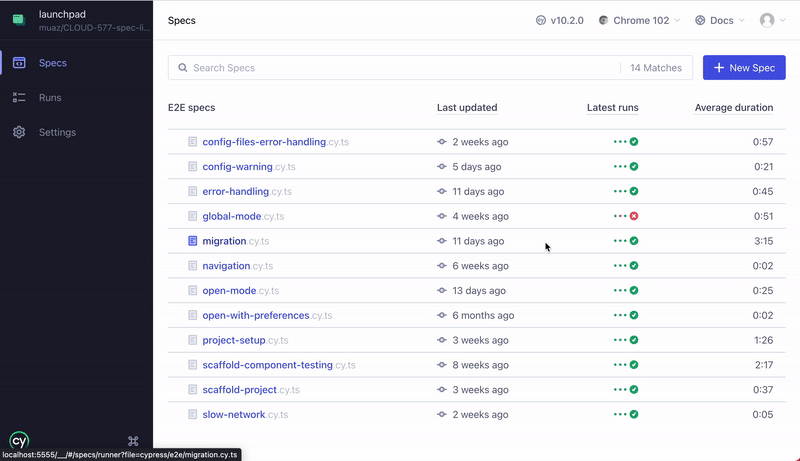
Task: Open the user profile avatar menu
Action: (767, 20)
